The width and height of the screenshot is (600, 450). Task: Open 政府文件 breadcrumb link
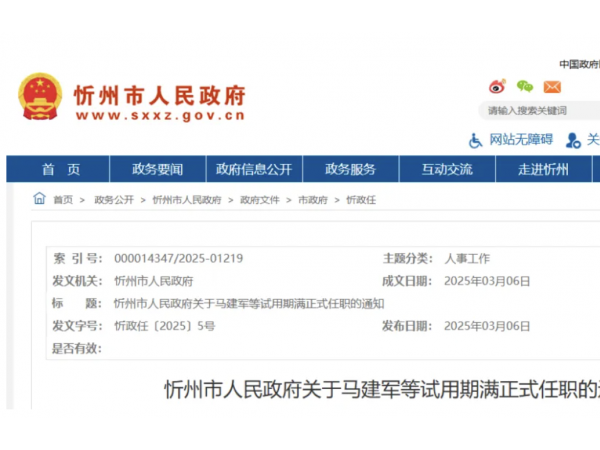pos(259,200)
